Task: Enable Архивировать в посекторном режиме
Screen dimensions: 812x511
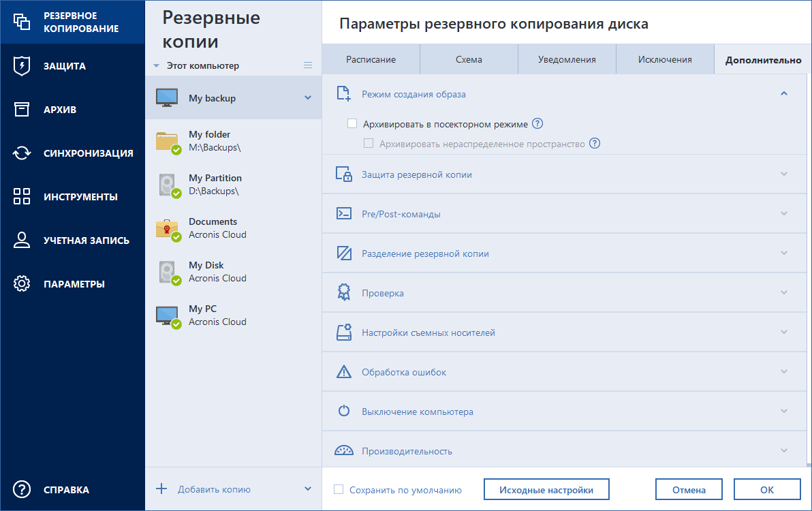Action: [x=352, y=123]
